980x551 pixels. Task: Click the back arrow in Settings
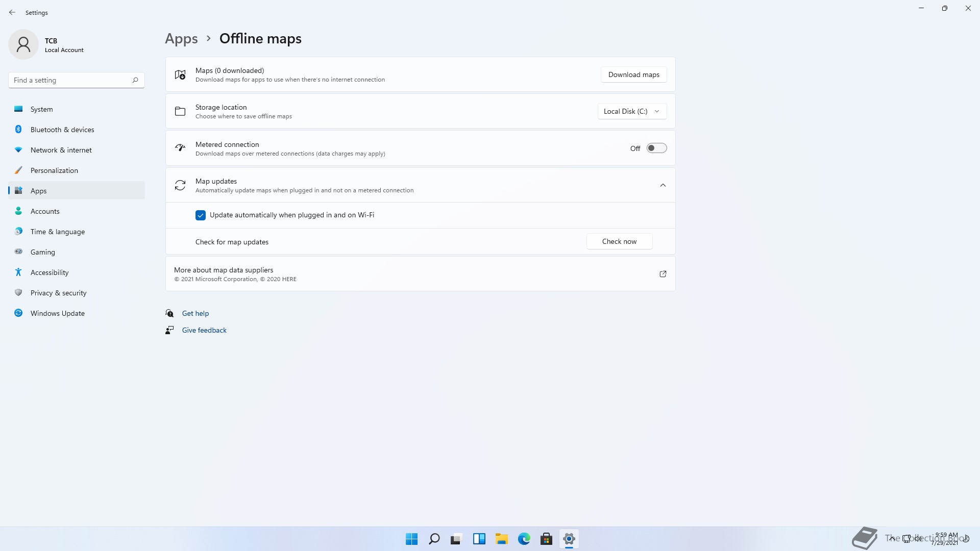coord(12,12)
